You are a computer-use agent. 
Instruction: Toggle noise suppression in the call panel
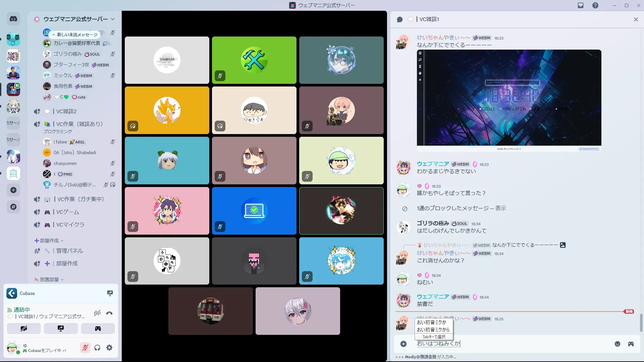click(x=97, y=313)
